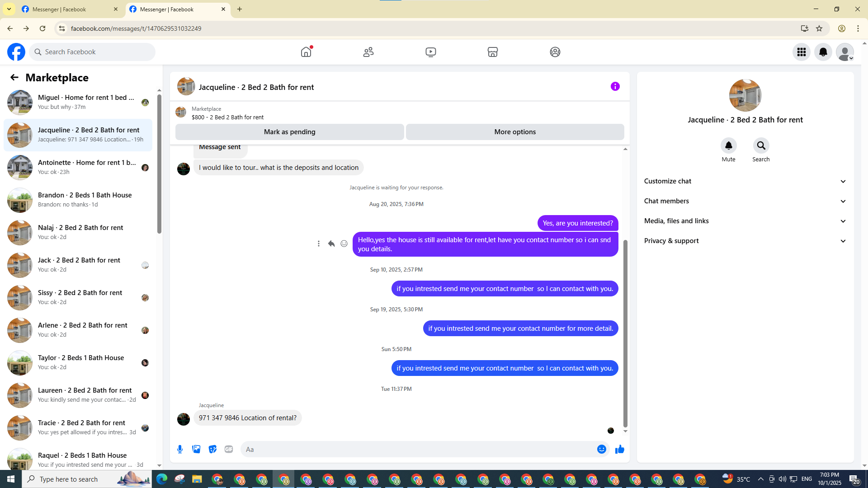Open Brandon's 2 Beds 1 Bath House chat
868x488 pixels.
[x=78, y=200]
